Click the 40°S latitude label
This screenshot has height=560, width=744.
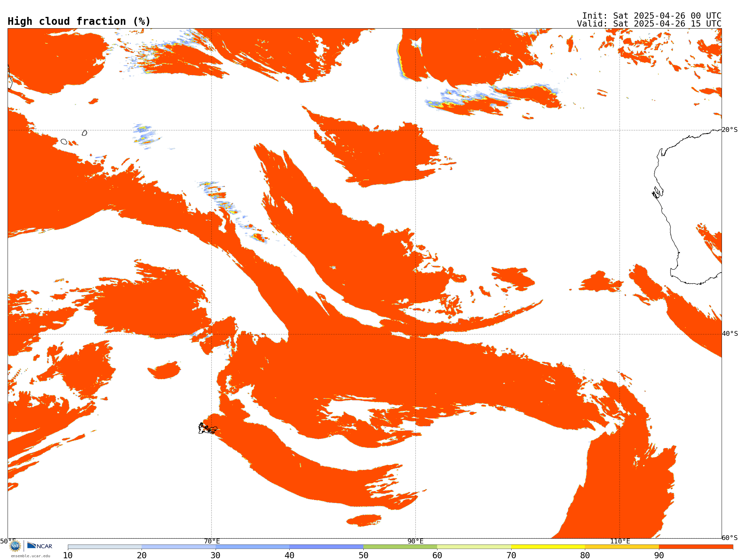pyautogui.click(x=730, y=334)
